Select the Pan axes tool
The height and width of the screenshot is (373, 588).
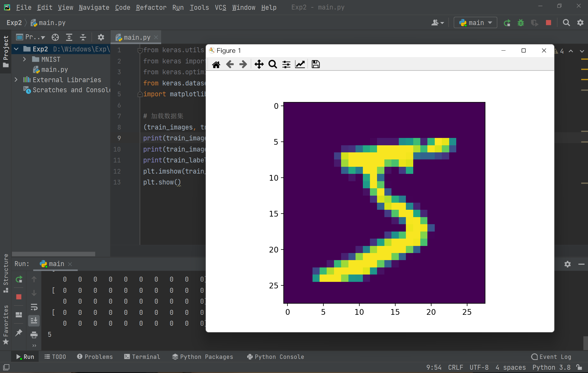coord(259,64)
